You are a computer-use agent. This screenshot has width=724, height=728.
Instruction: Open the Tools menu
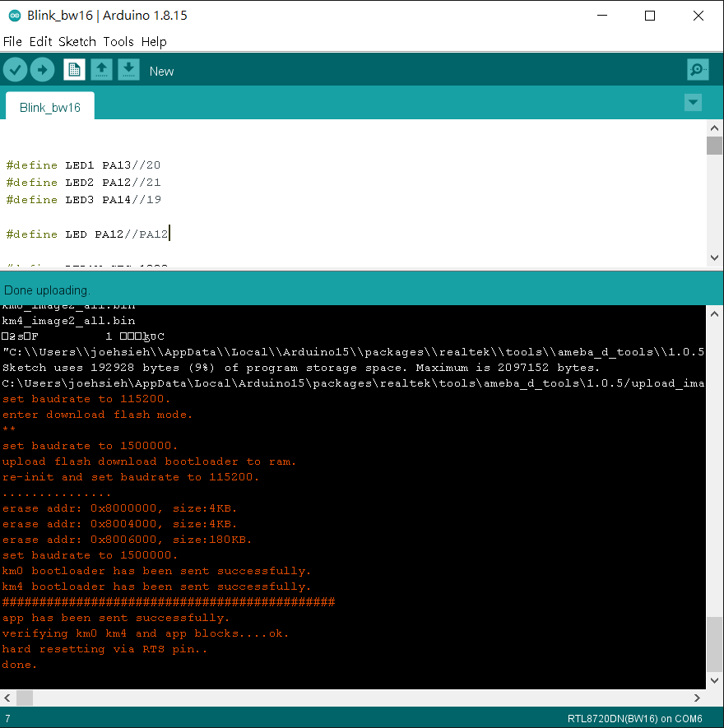click(x=118, y=42)
